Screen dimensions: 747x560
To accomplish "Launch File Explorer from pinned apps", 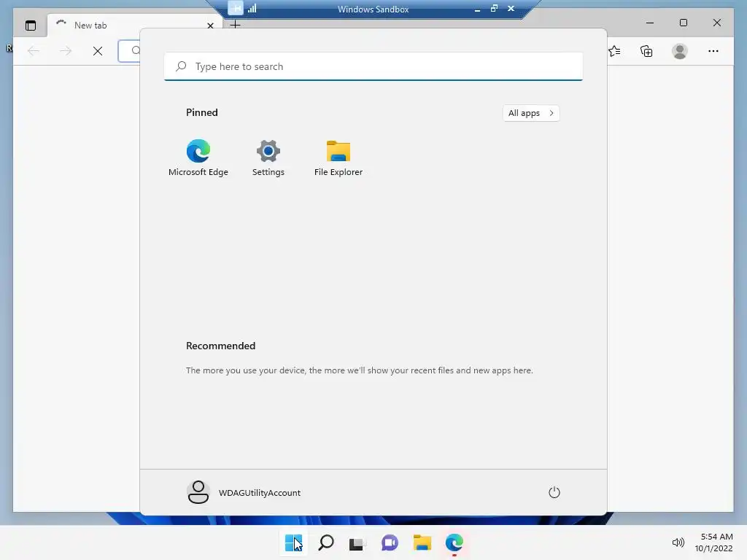I will pos(338,158).
